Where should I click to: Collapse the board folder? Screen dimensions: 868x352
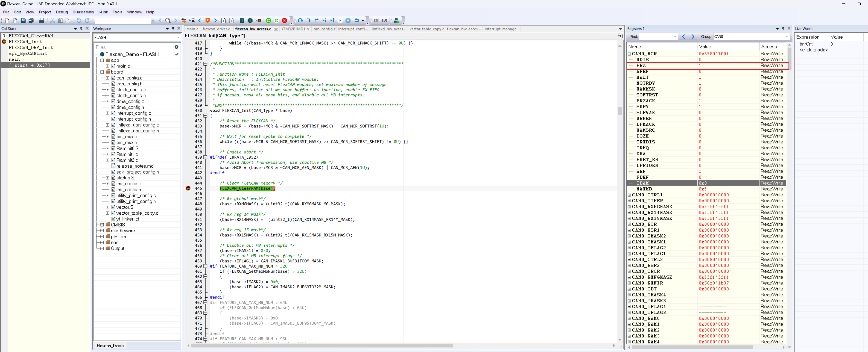(102, 72)
